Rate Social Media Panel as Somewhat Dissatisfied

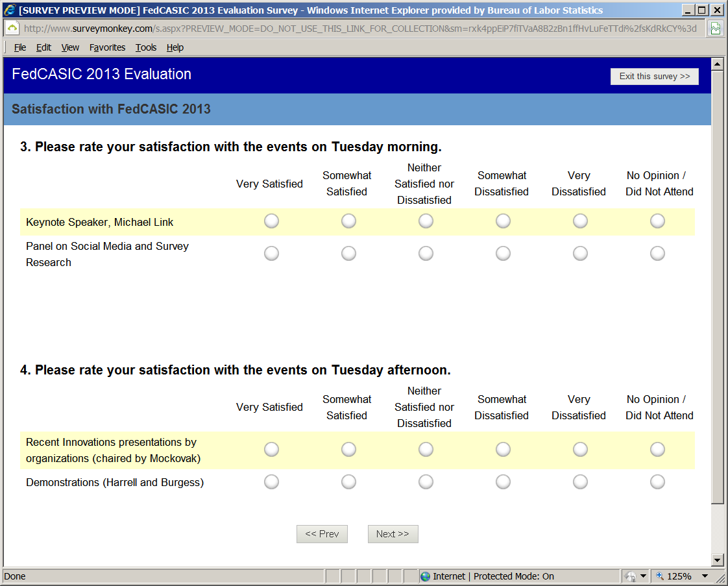503,254
